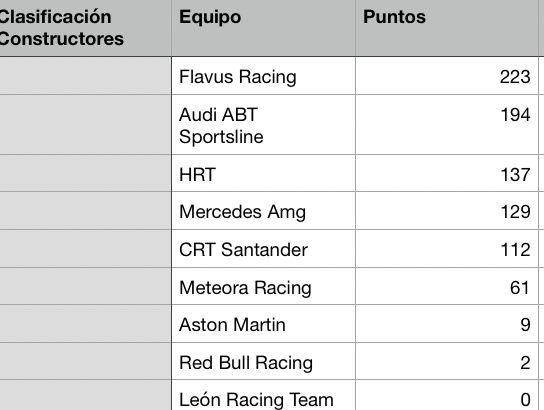This screenshot has height=410, width=544.
Task: Select the Audi ABT Sportsline cell
Action: click(263, 125)
